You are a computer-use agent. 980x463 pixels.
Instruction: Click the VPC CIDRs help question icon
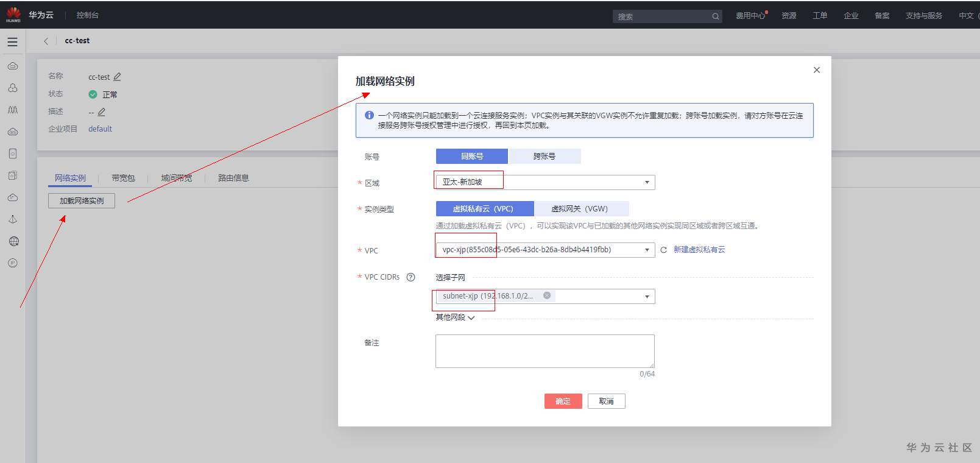coord(411,277)
